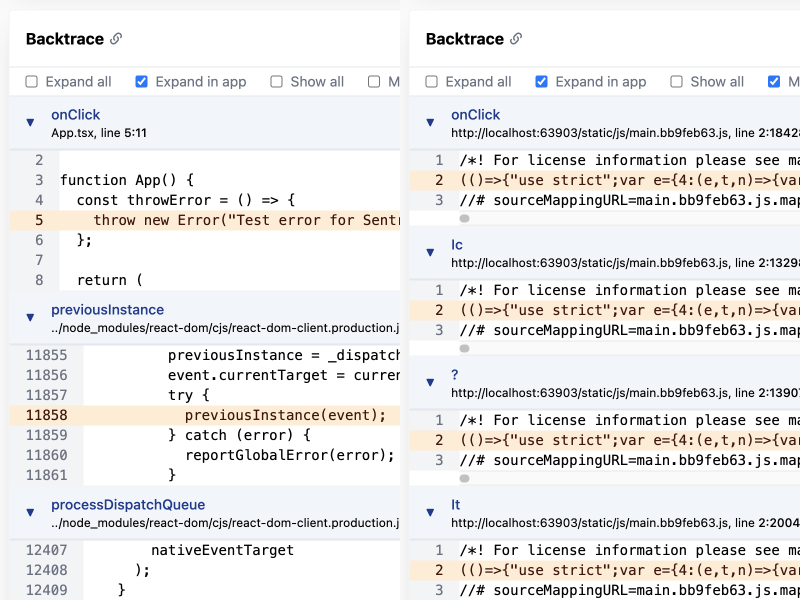Viewport: 800px width, 600px height.
Task: Uncheck Expand in app in right panel
Action: coord(541,82)
